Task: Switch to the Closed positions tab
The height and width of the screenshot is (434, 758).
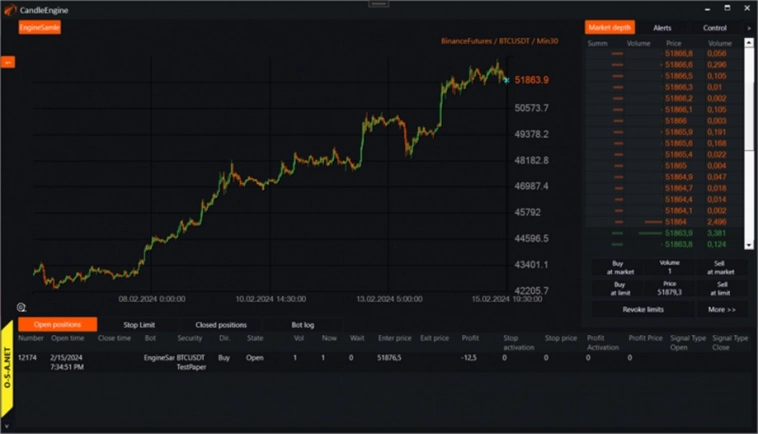Action: pyautogui.click(x=221, y=325)
